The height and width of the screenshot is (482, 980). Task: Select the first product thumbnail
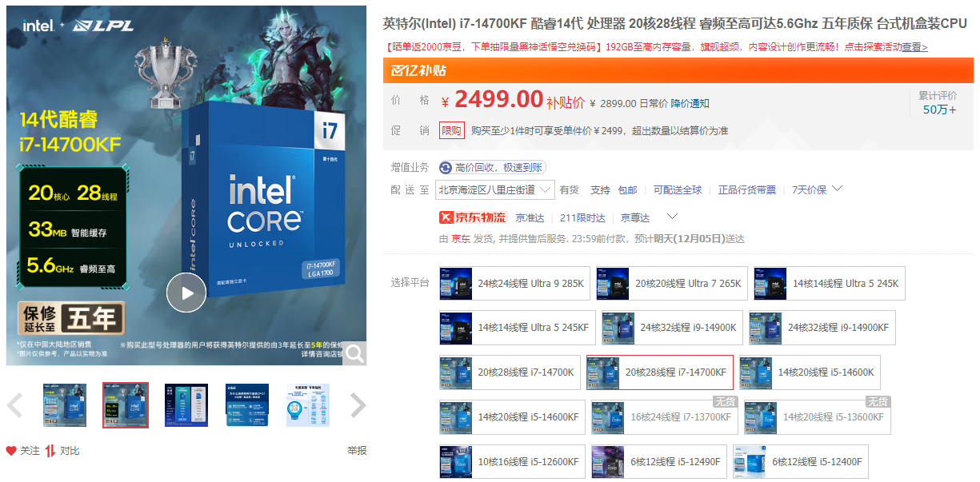point(65,405)
